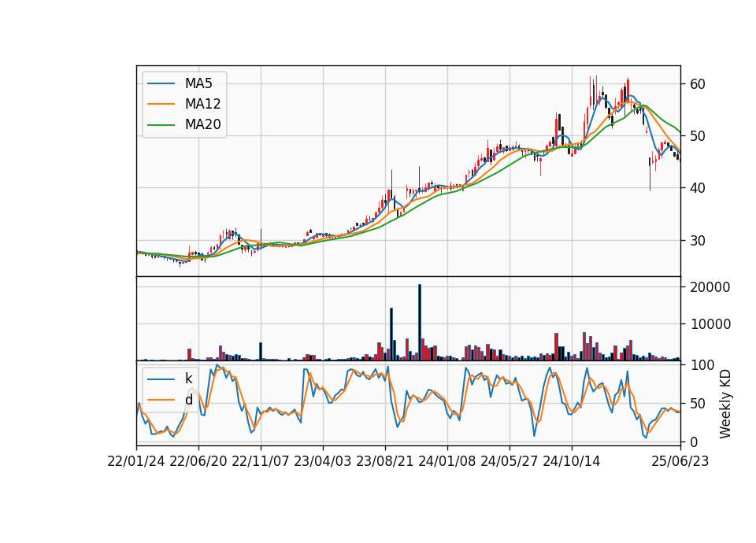
Task: Click the MA12 legend entry
Action: [183, 104]
